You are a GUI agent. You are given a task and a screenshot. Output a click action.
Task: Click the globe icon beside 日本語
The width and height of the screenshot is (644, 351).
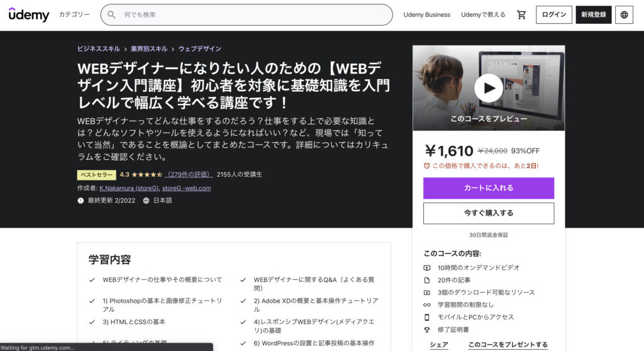point(146,201)
